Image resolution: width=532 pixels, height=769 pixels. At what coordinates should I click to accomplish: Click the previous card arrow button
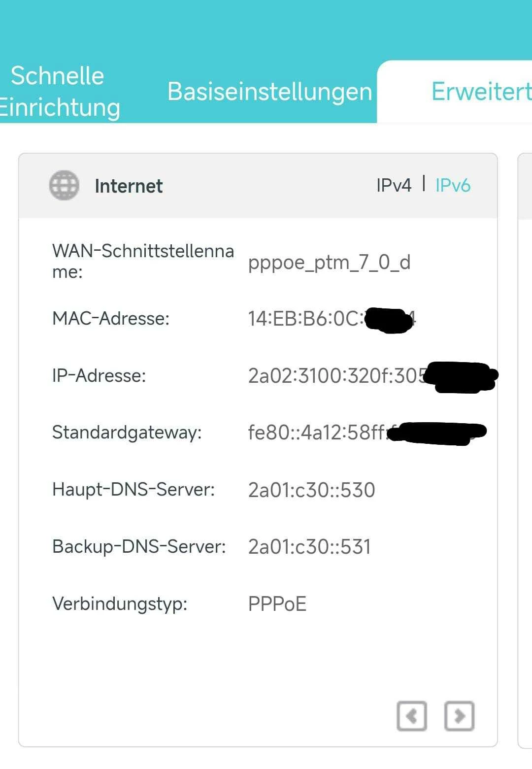coord(412,716)
